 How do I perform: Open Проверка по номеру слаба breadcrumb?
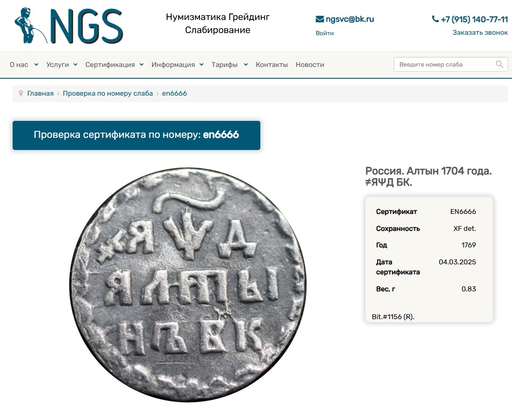click(108, 93)
